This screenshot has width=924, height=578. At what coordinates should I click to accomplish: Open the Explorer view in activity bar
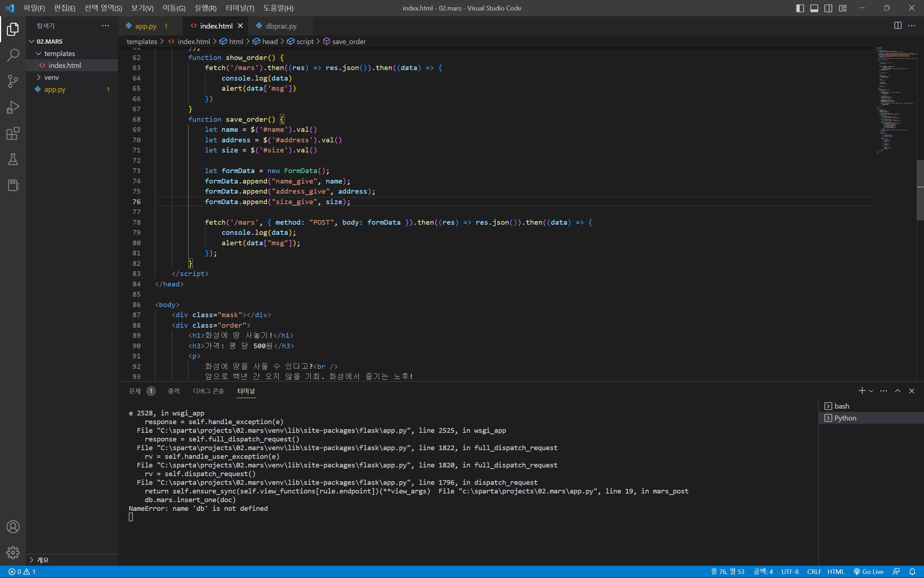click(13, 29)
